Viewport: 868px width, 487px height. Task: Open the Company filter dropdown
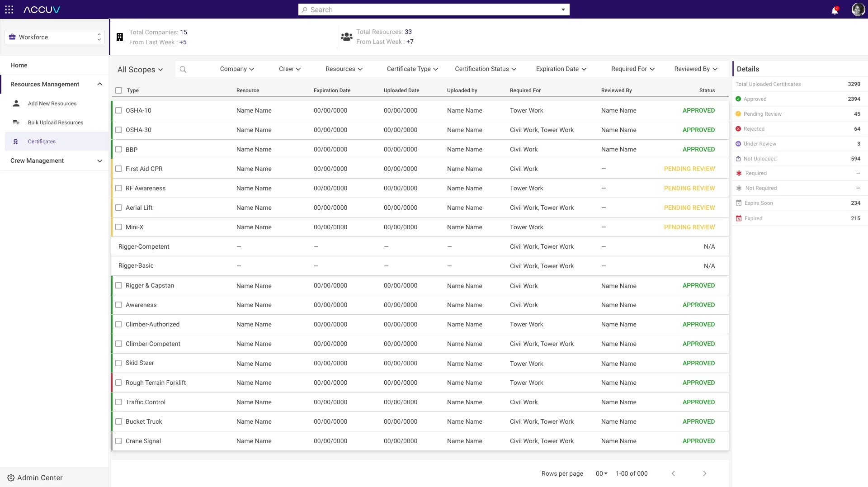(x=237, y=69)
